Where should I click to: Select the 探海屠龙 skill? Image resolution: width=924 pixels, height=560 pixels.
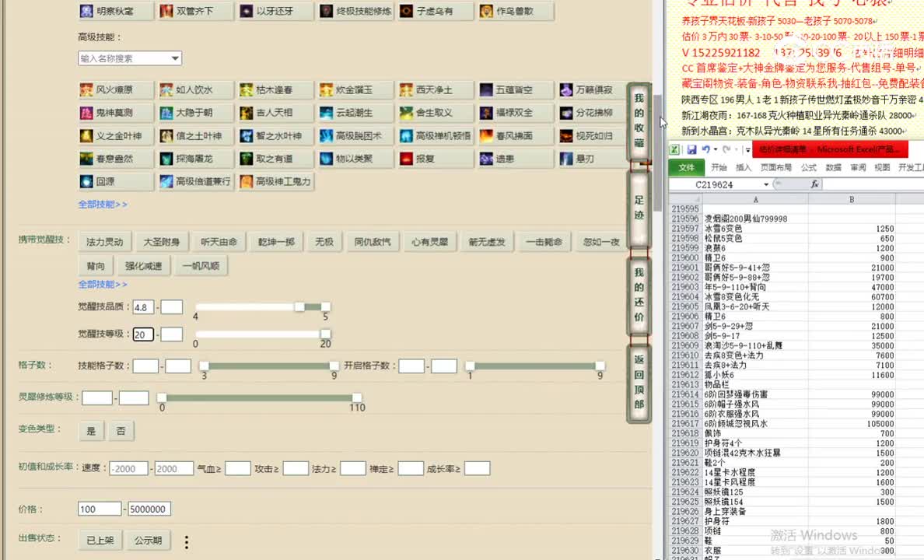pos(196,159)
